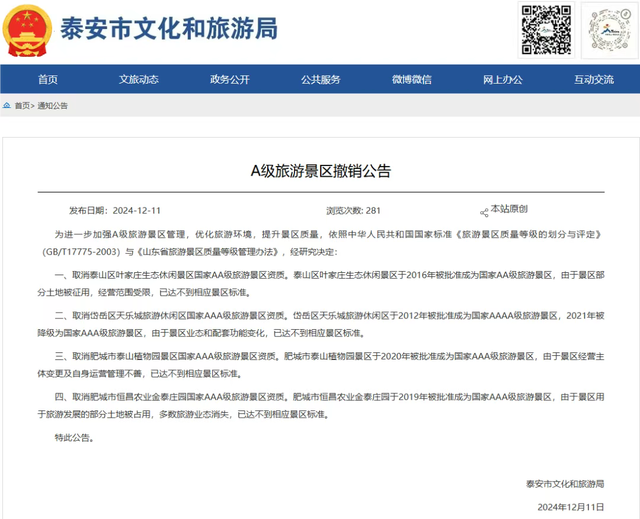The width and height of the screenshot is (640, 519).
Task: Select the 公共服务 navigation item
Action: click(x=321, y=80)
